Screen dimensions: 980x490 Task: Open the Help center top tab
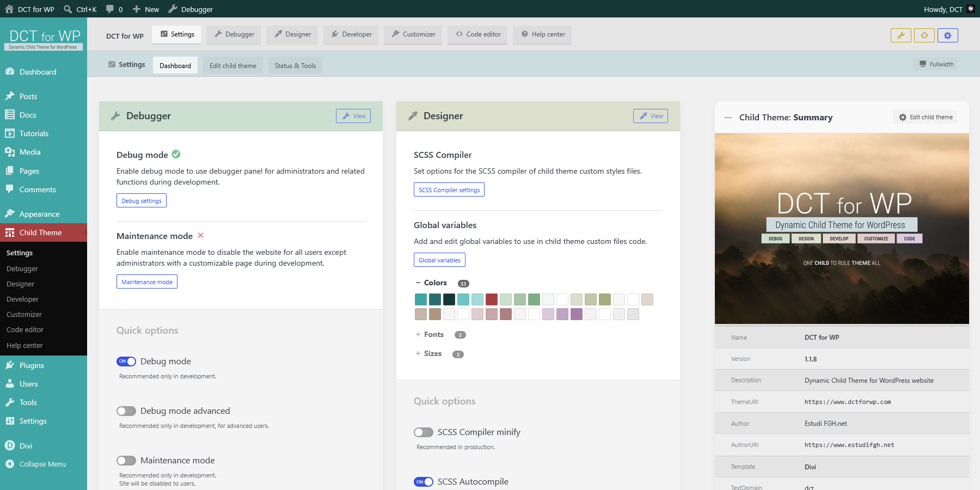tap(543, 34)
